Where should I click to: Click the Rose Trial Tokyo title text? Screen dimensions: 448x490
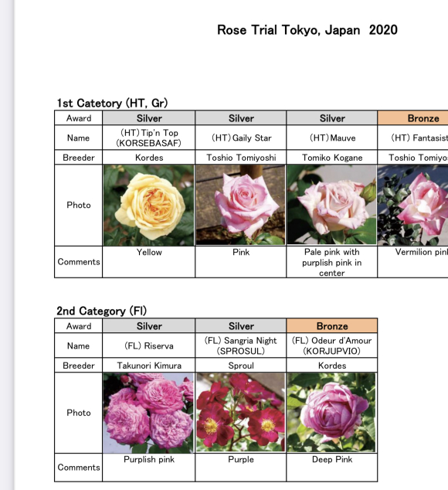point(307,30)
